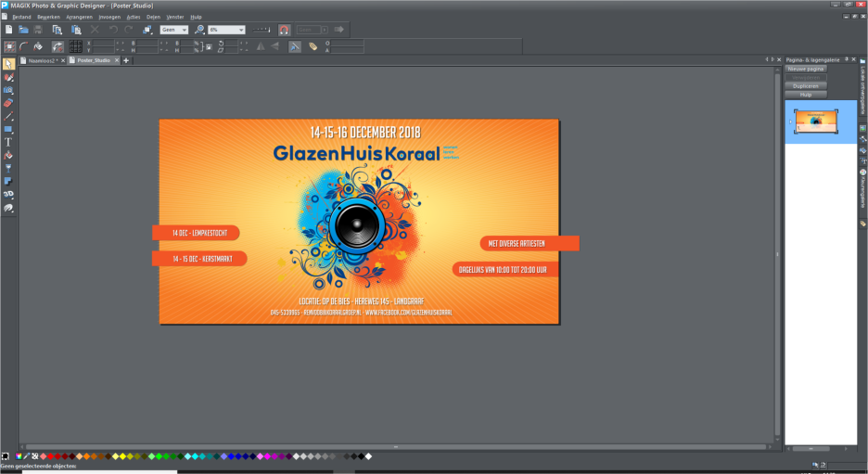Choose the Rectangle shape tool
The height and width of the screenshot is (474, 868).
[8, 129]
